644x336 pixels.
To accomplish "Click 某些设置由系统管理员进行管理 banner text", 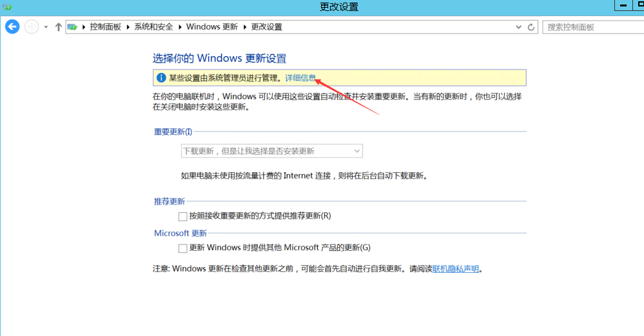I will point(226,77).
